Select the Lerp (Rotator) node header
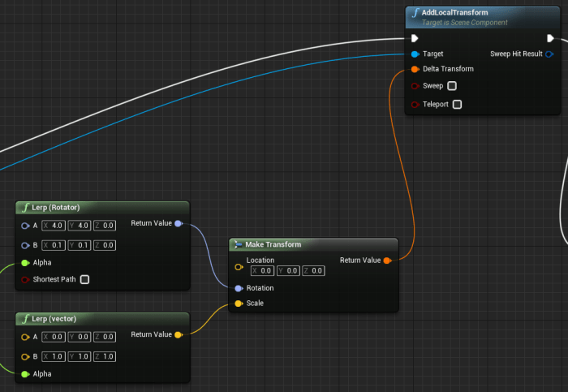 pos(55,208)
